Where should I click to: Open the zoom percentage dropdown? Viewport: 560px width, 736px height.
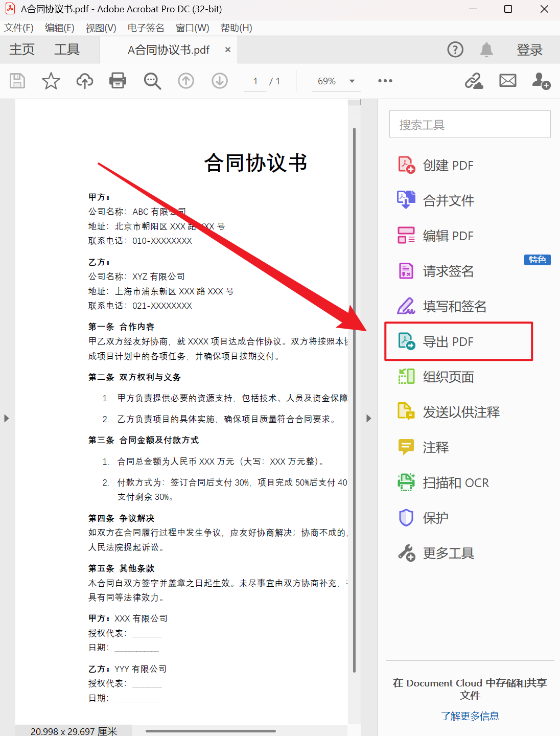click(351, 81)
